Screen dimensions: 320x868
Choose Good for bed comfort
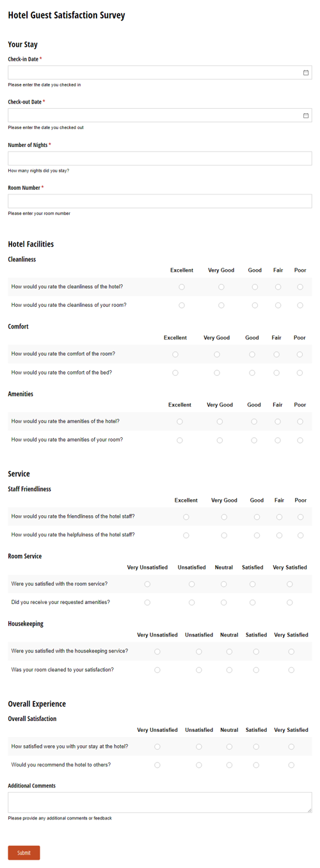pos(252,373)
